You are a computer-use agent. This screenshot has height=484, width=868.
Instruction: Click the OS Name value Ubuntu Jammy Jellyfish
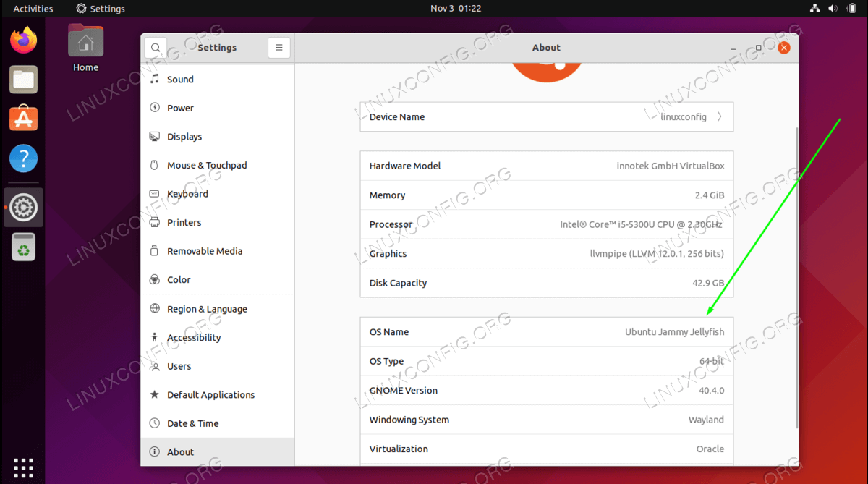click(x=675, y=332)
